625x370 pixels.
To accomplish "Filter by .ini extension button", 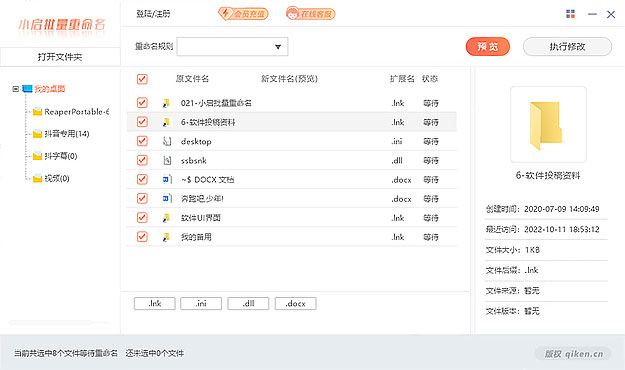I will (201, 303).
